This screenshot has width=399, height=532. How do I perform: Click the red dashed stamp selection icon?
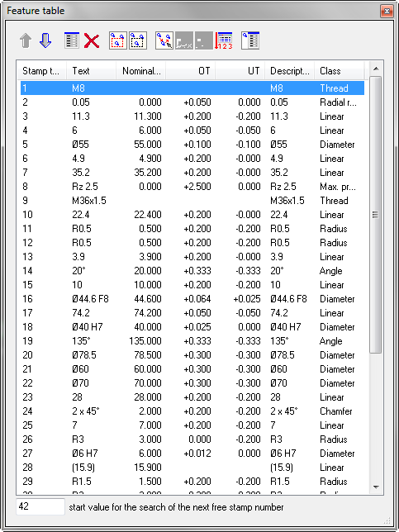(x=118, y=40)
